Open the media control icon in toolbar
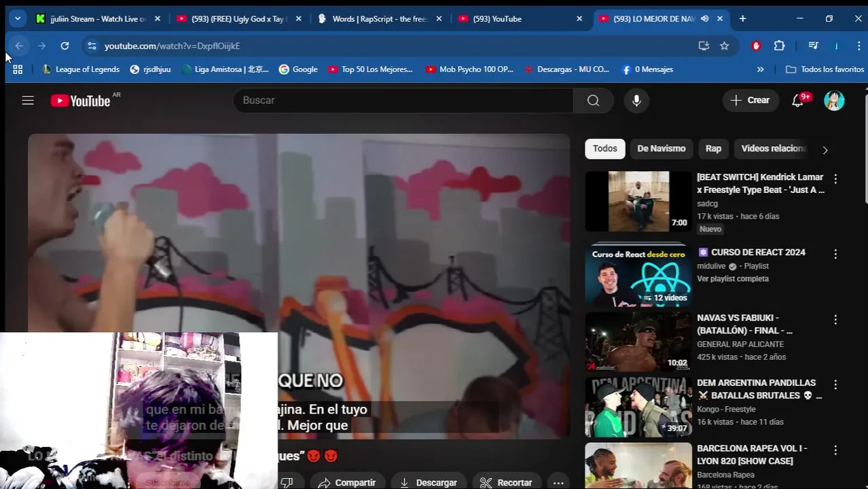Screen dimensions: 868x489 (x=813, y=46)
